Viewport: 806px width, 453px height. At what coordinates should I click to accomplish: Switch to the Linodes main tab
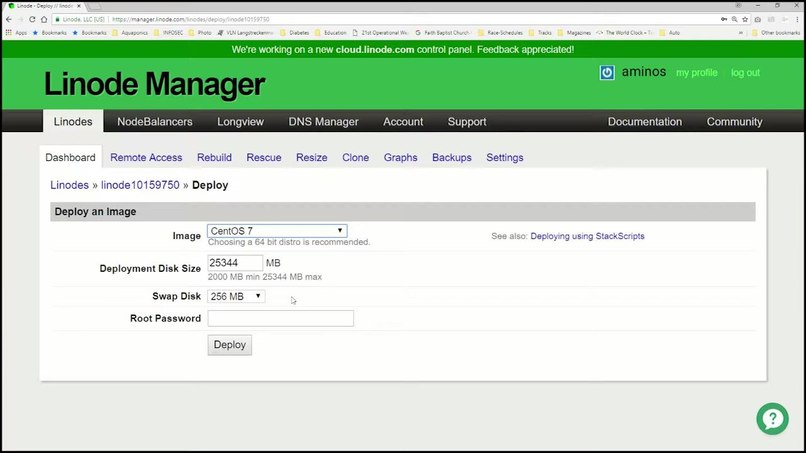[73, 121]
